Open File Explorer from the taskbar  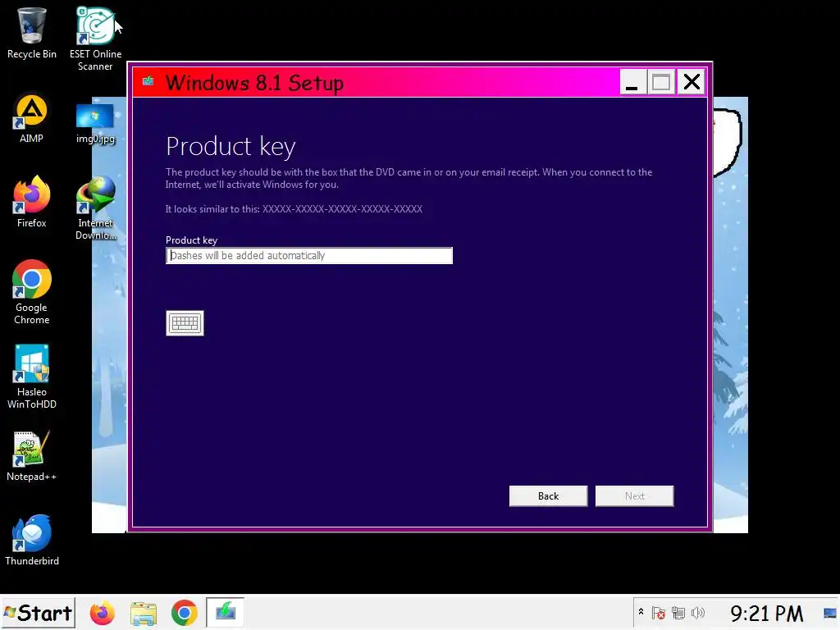point(143,613)
